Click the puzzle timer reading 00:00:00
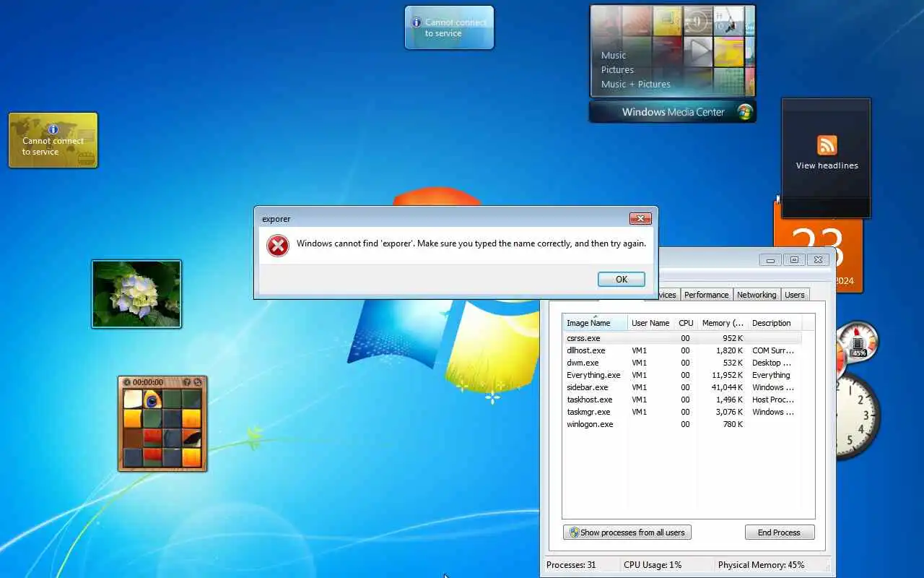Image resolution: width=924 pixels, height=578 pixels. 148,382
